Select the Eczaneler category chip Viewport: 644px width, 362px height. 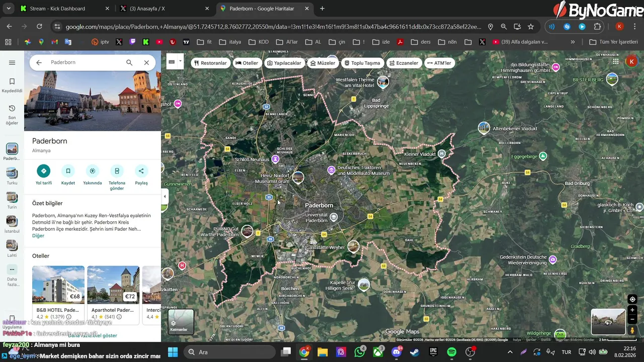click(404, 63)
